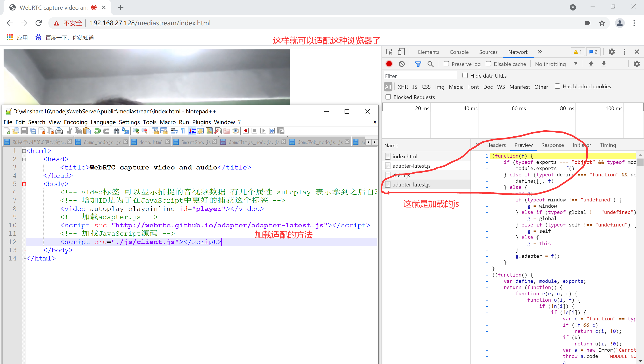
Task: Check the Disable cache option
Action: 488,64
